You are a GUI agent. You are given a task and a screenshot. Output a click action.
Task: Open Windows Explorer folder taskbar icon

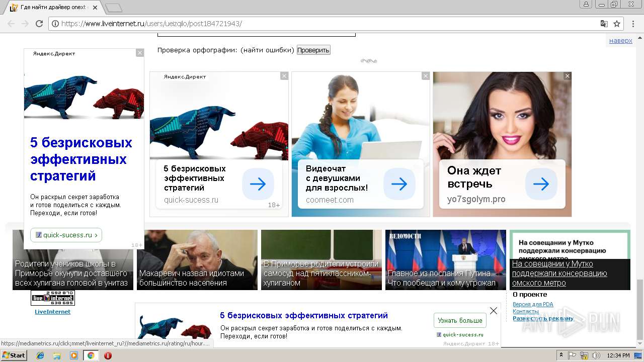[x=57, y=355]
